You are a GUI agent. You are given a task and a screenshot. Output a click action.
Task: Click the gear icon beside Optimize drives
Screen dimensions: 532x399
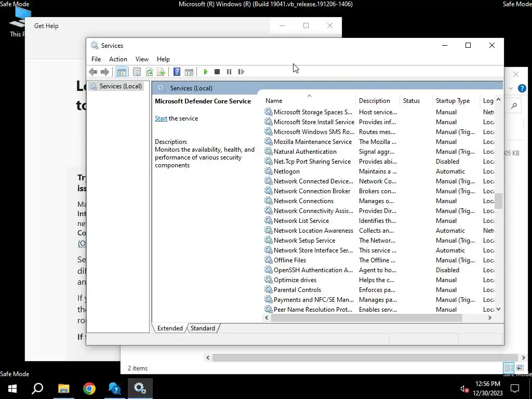pos(269,279)
